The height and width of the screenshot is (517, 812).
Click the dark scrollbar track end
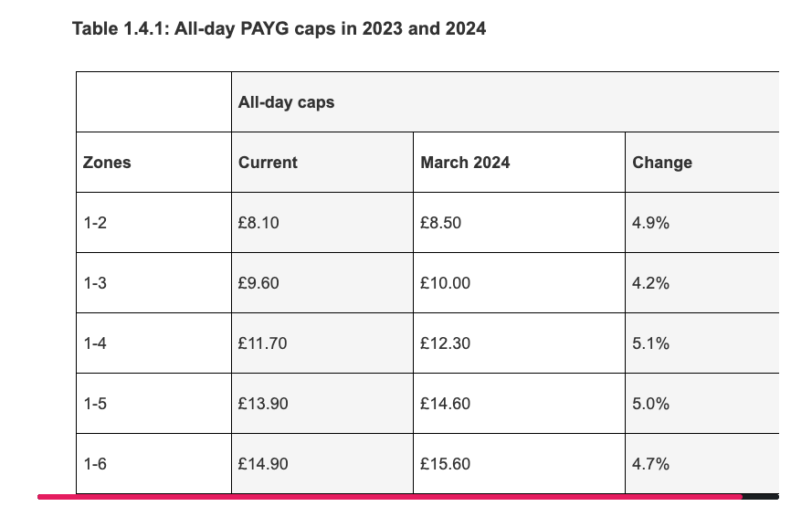(x=761, y=497)
